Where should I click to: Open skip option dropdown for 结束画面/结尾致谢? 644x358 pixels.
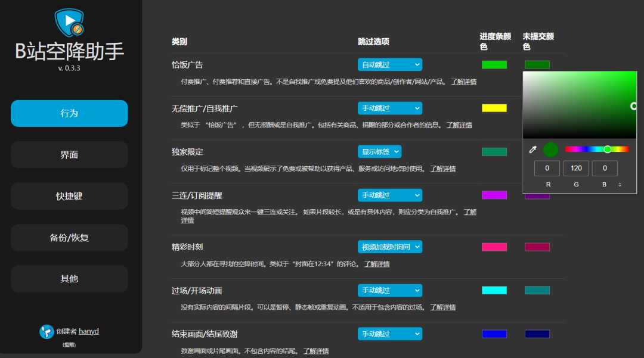[x=390, y=334]
